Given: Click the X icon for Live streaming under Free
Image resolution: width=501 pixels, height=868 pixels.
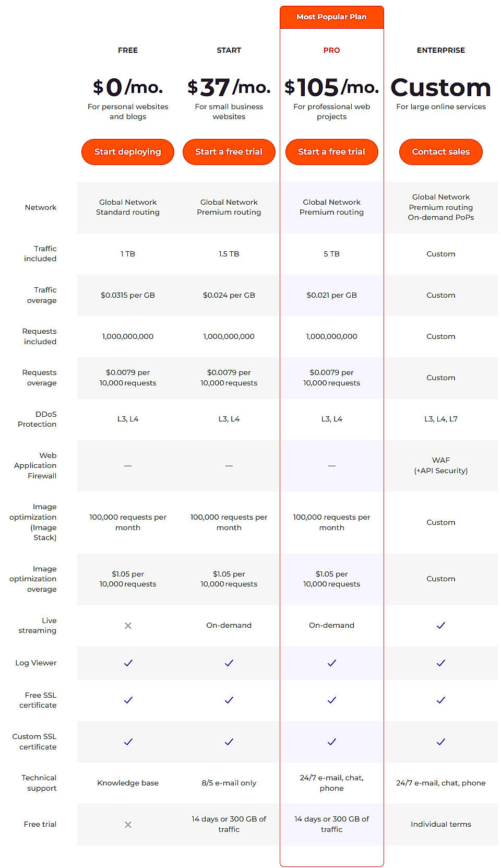Looking at the screenshot, I should pos(128,625).
